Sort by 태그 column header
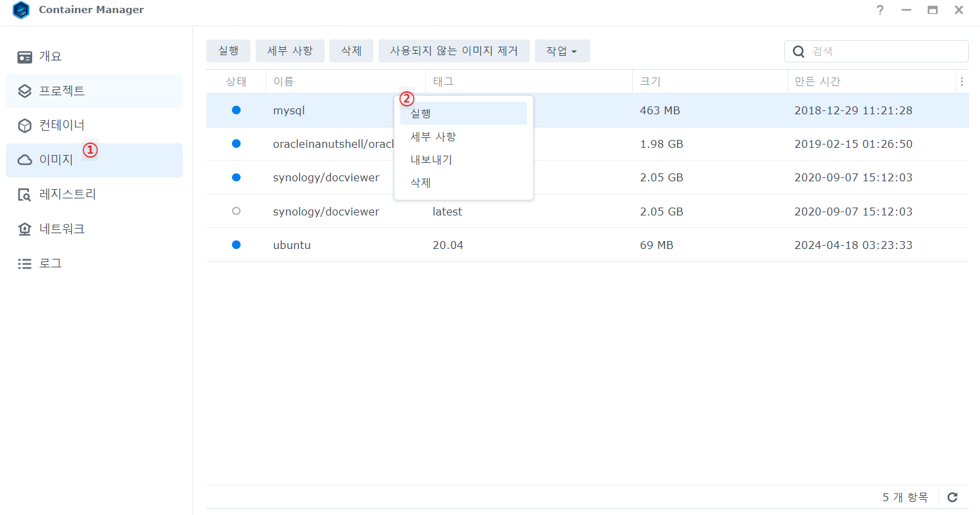 (x=529, y=81)
